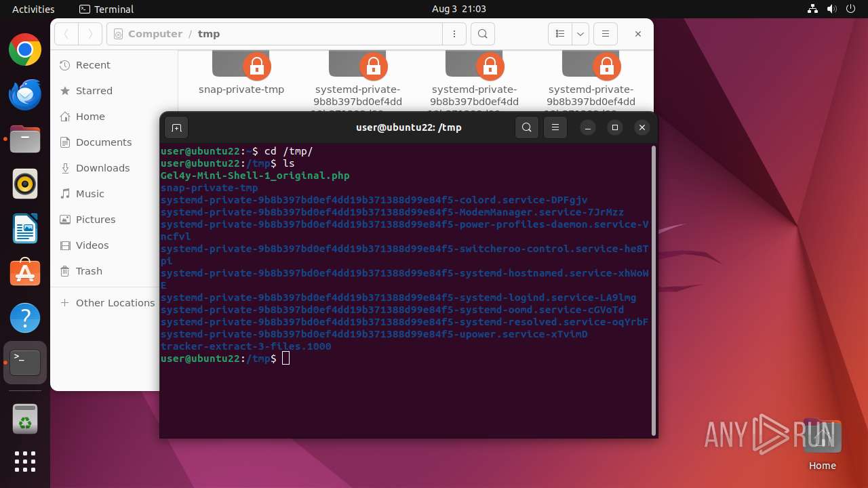868x488 pixels.
Task: Search files in Files window
Action: (483, 34)
